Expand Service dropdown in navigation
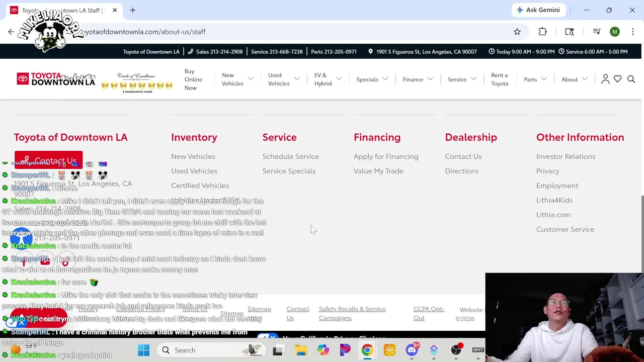This screenshot has width=644, height=362. (x=462, y=79)
